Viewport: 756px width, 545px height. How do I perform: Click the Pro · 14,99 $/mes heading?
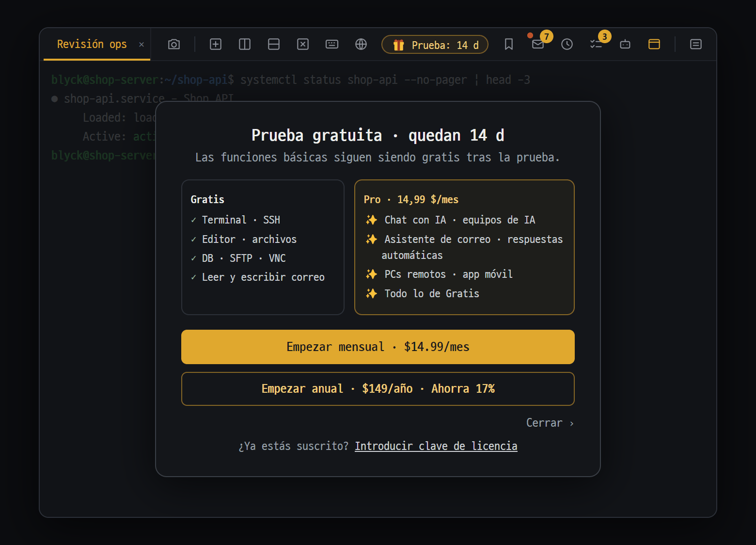coord(411,200)
